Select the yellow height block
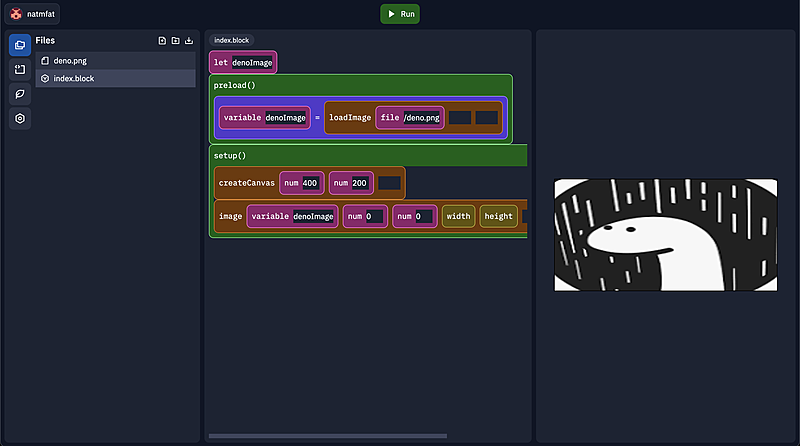This screenshot has width=800, height=446. click(498, 216)
